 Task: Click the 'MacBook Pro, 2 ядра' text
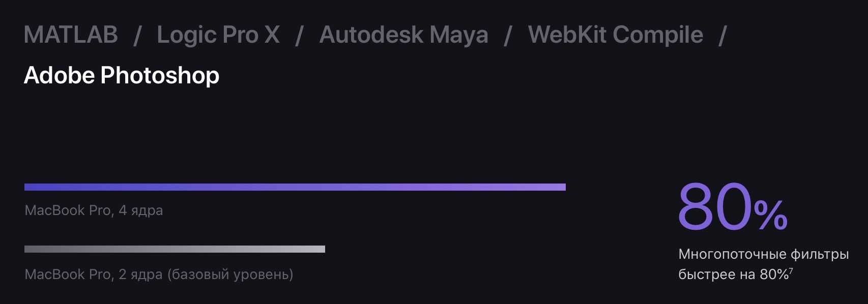pyautogui.click(x=94, y=275)
